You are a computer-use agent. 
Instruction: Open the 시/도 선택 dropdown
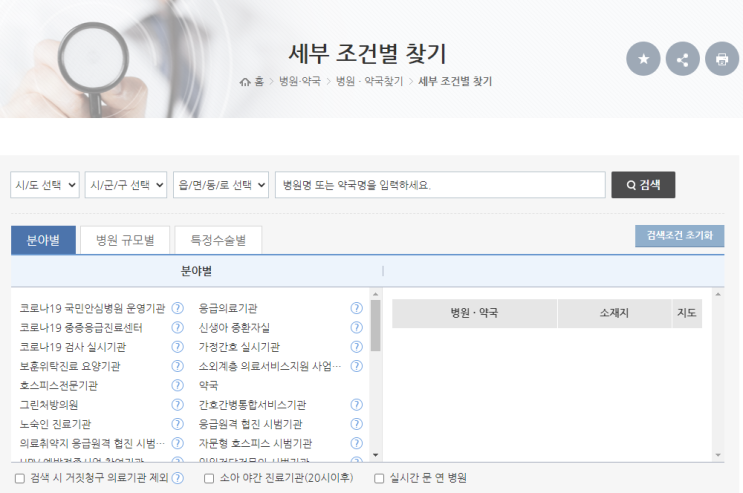(45, 185)
